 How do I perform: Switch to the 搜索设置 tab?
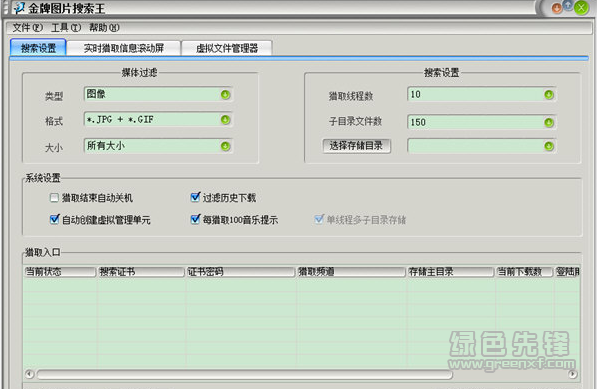pos(38,48)
